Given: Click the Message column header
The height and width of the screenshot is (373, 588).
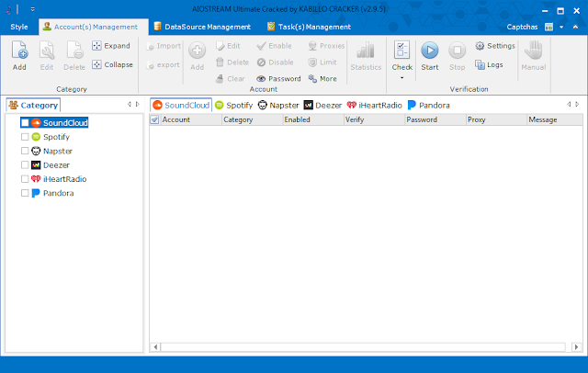Looking at the screenshot, I should point(555,119).
